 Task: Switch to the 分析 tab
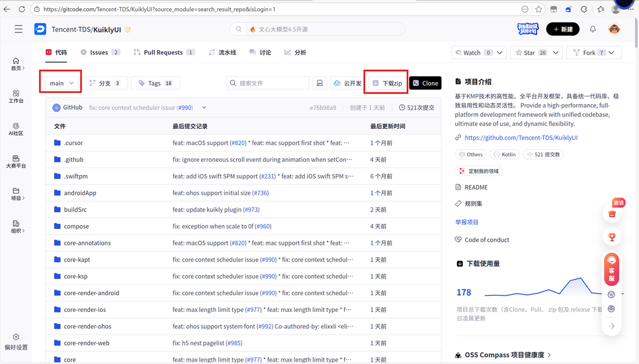(295, 52)
